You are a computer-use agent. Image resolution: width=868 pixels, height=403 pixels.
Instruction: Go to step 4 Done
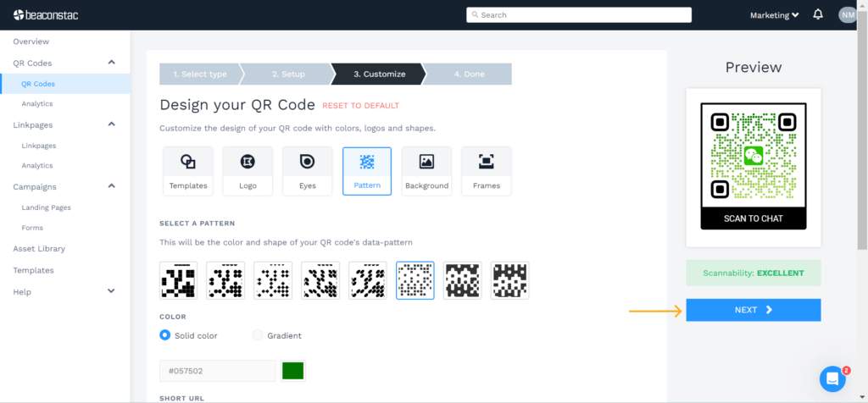pos(469,74)
